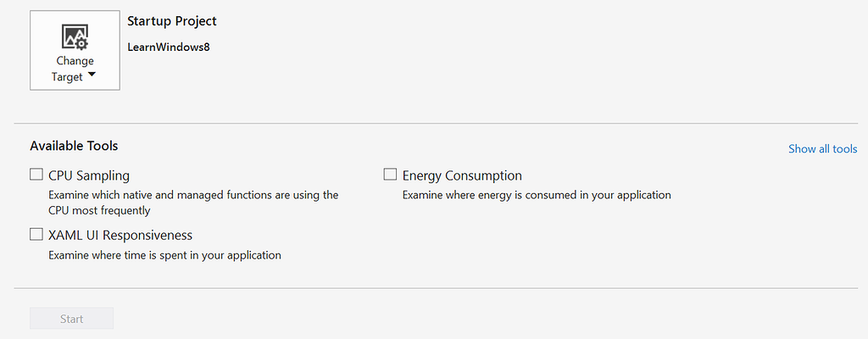Enable the CPU Sampling checkbox

coord(36,175)
